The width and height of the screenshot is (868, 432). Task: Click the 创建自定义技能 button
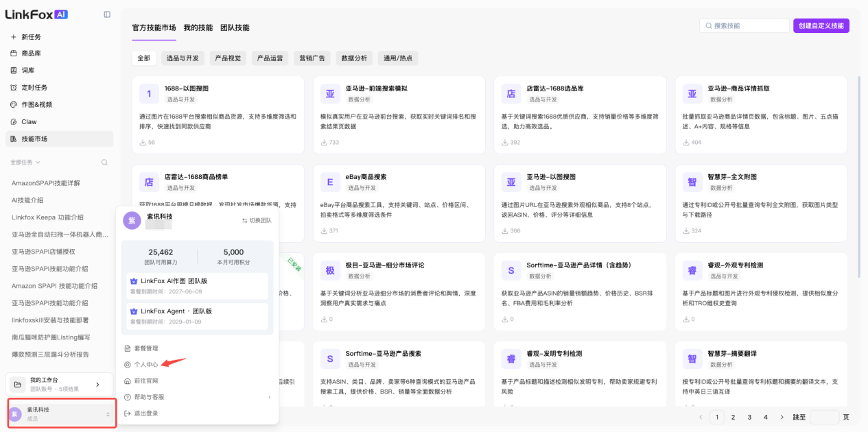point(821,26)
